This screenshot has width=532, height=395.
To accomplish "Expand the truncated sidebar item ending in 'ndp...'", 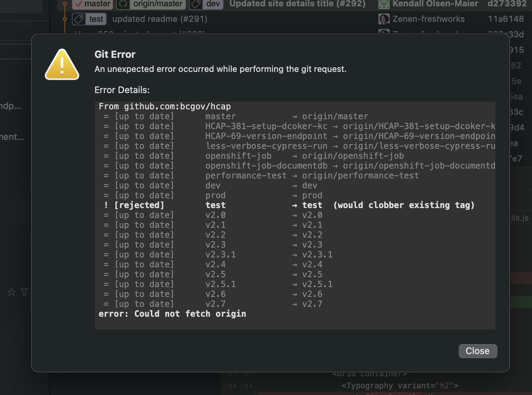I will 9,105.
